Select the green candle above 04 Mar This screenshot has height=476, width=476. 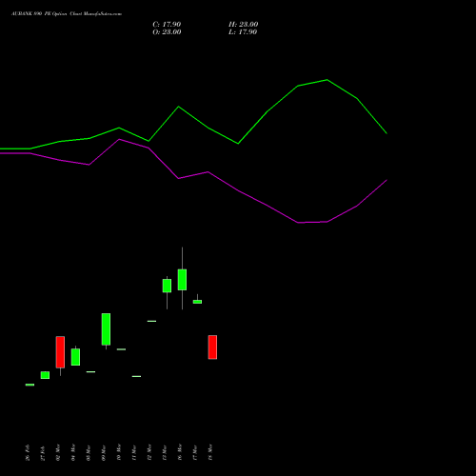tap(75, 357)
